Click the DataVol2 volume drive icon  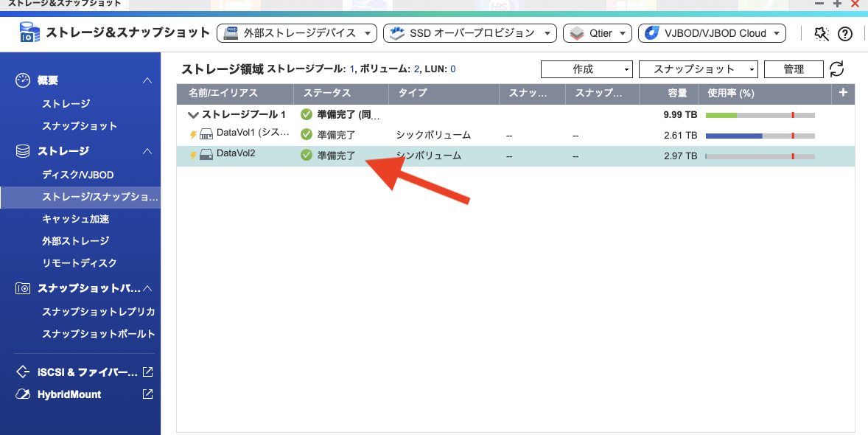click(206, 155)
